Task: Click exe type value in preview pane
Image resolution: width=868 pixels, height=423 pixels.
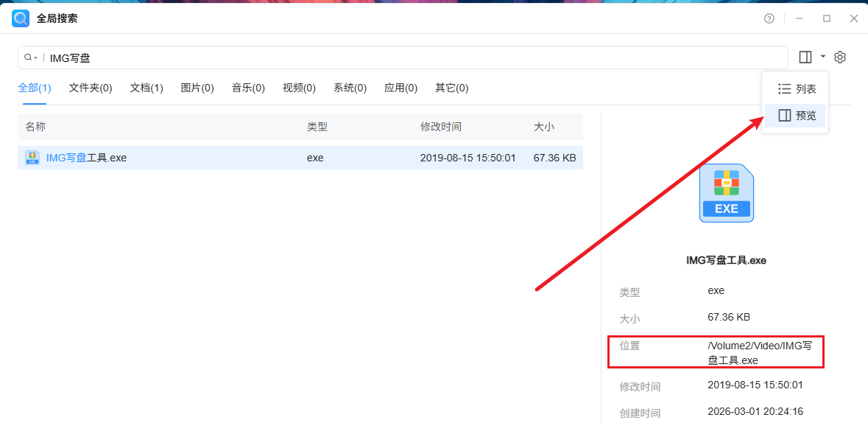Action: (x=716, y=290)
